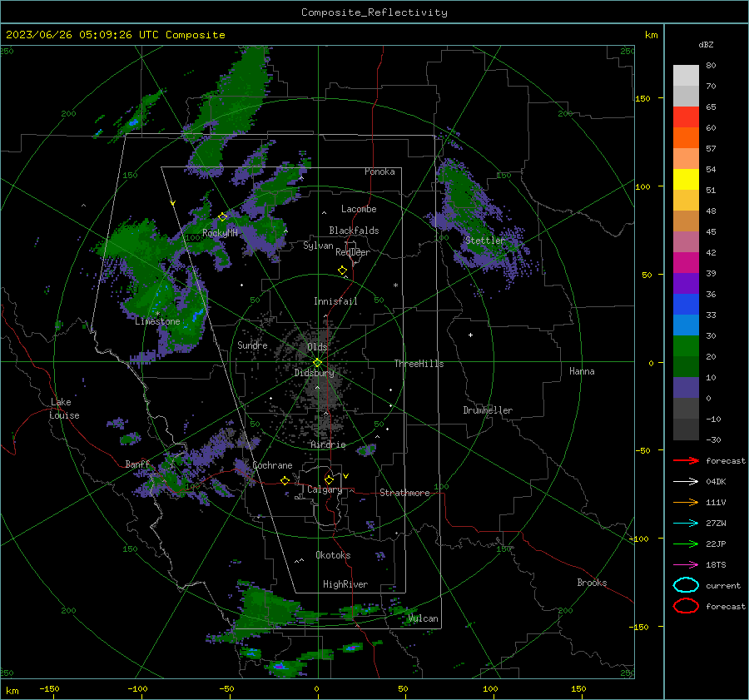Click the right axis 100 km tick label
The image size is (749, 700).
[x=642, y=186]
